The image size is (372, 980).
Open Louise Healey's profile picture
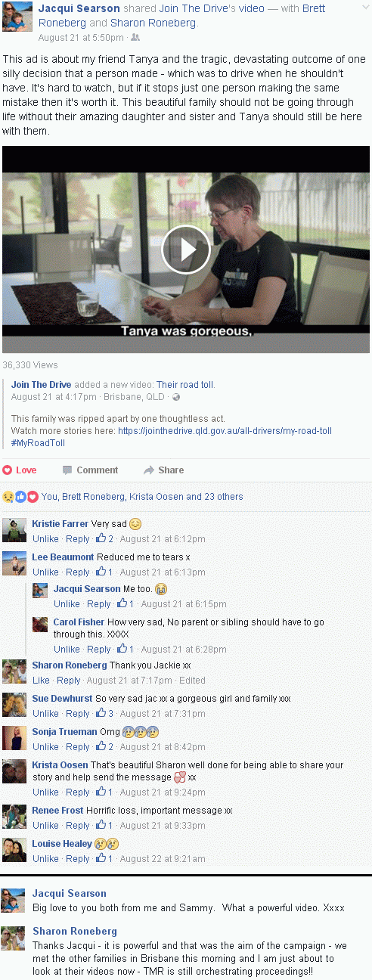coord(14,850)
